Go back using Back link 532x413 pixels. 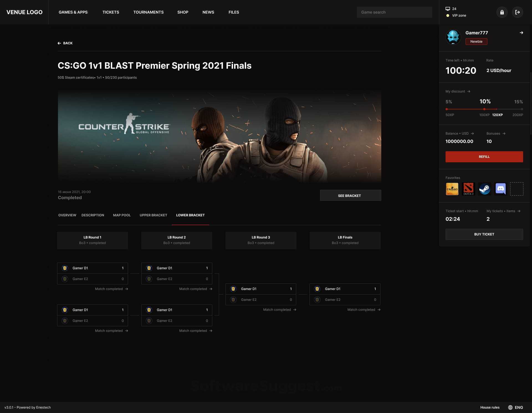click(65, 43)
